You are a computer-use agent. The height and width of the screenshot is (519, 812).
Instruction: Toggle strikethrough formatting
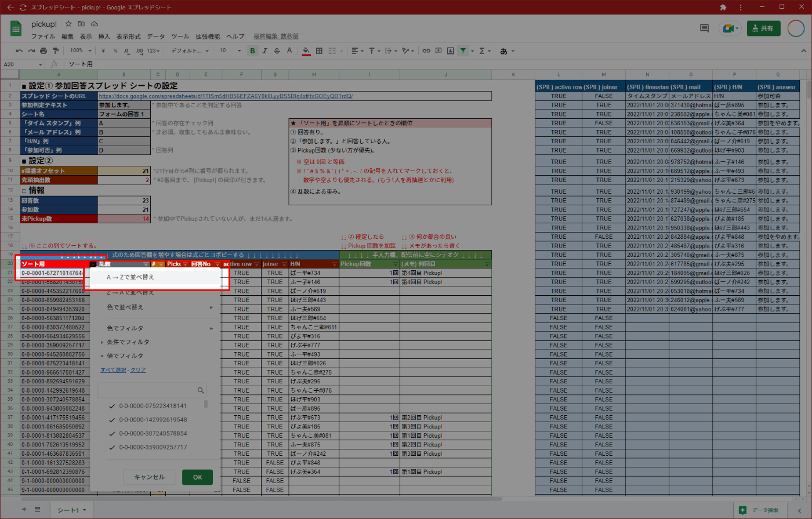[277, 51]
